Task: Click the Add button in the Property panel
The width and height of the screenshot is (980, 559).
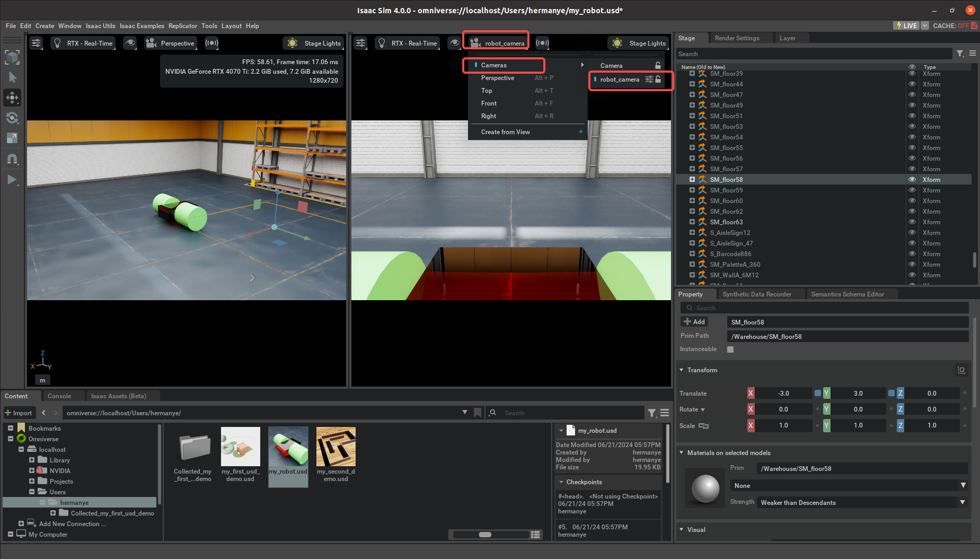Action: 694,321
